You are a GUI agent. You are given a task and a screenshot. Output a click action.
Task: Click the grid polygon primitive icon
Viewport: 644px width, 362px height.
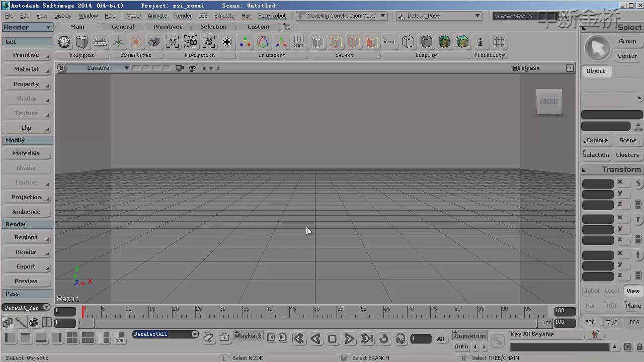click(100, 42)
